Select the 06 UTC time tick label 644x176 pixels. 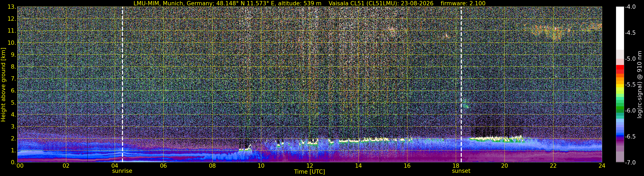[x=163, y=166]
